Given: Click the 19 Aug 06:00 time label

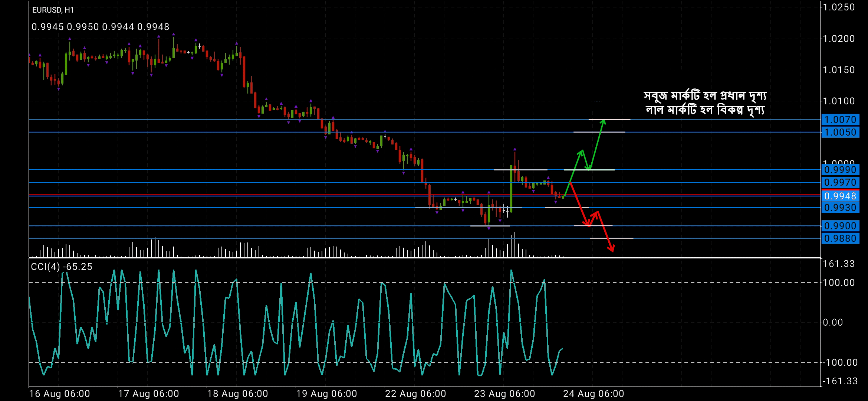Looking at the screenshot, I should (326, 394).
